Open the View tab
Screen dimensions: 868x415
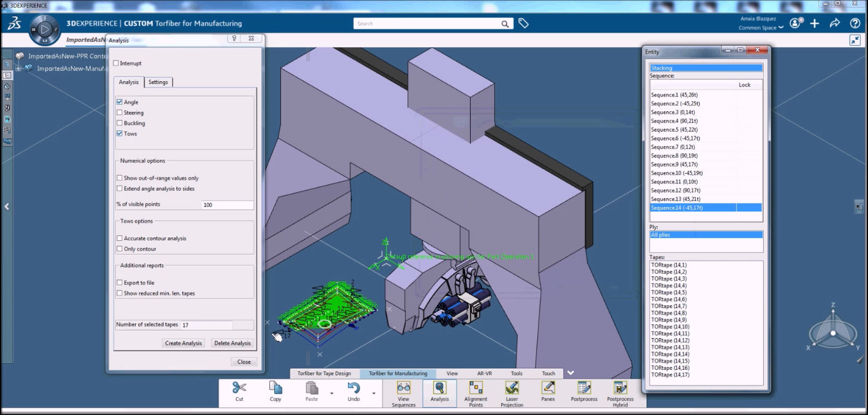click(x=452, y=374)
